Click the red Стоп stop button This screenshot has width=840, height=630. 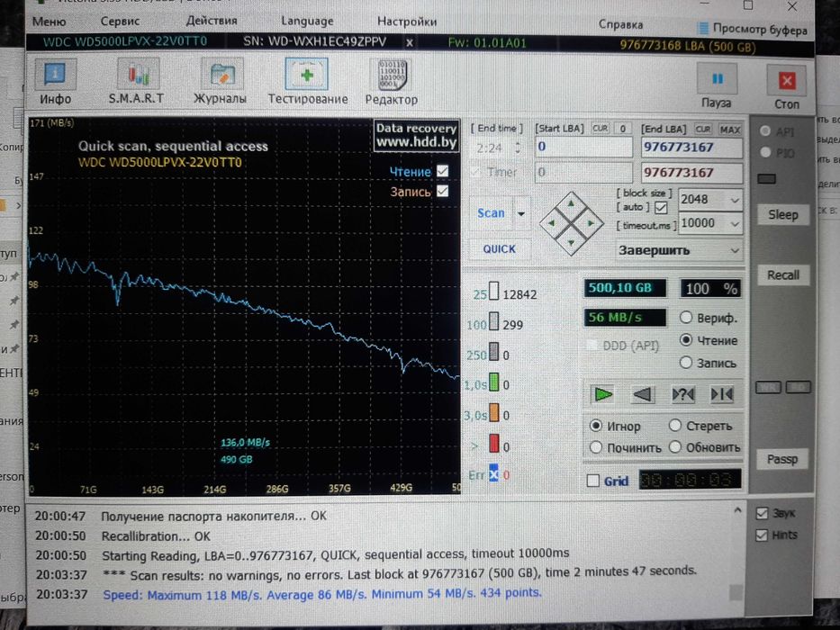point(786,88)
